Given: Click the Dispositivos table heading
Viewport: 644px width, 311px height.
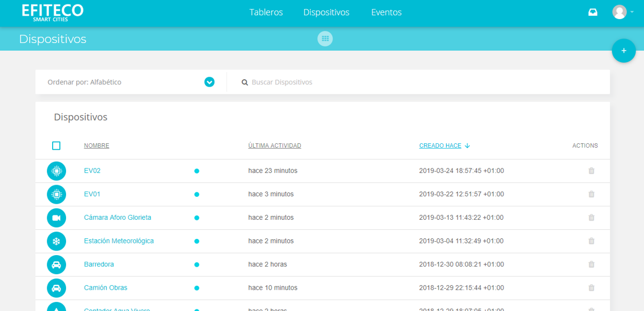Looking at the screenshot, I should (81, 117).
